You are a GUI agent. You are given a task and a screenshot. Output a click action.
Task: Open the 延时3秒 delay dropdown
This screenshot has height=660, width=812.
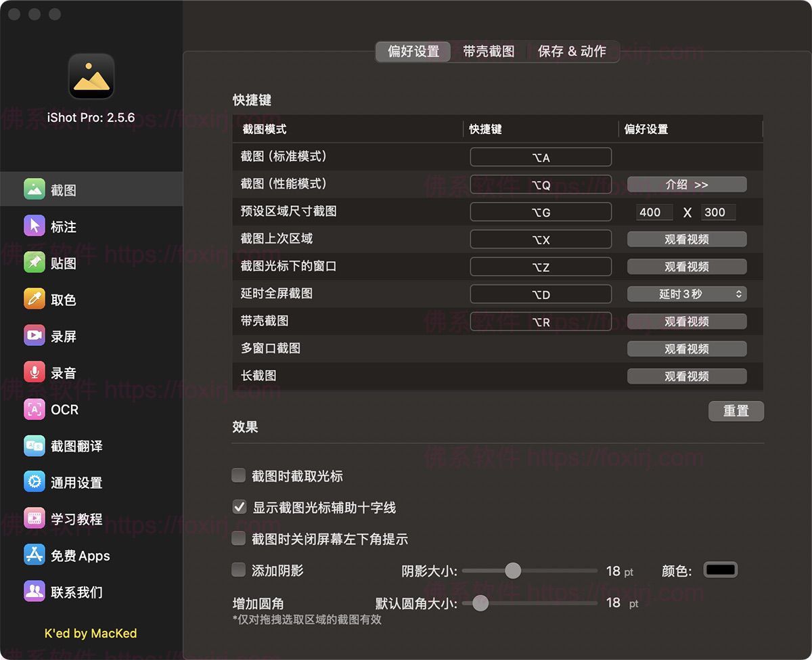[x=687, y=294]
